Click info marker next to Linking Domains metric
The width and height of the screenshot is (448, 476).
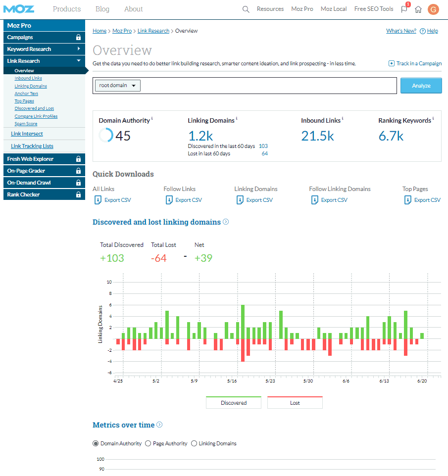tap(237, 118)
